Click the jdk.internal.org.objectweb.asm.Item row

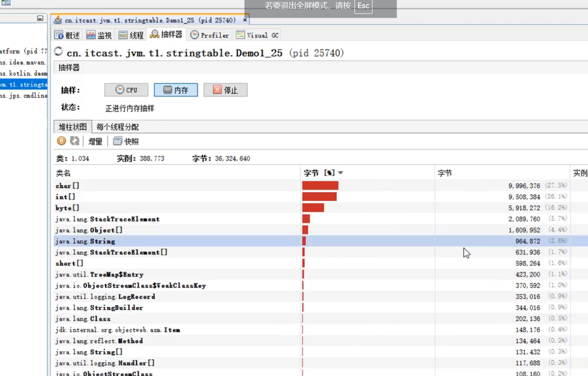pyautogui.click(x=321, y=330)
